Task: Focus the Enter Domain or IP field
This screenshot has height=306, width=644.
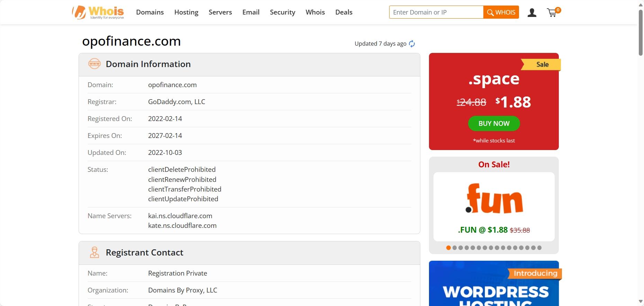Action: tap(436, 12)
